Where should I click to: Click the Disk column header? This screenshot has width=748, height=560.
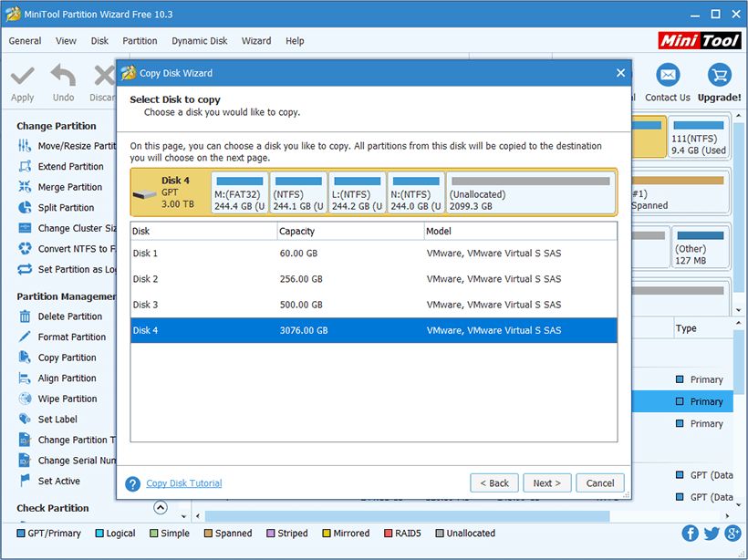pos(203,232)
